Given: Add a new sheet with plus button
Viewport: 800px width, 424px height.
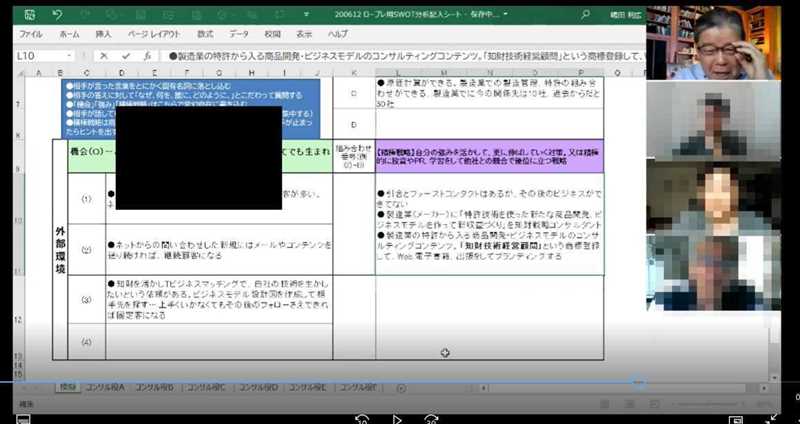Looking at the screenshot, I should pyautogui.click(x=401, y=388).
